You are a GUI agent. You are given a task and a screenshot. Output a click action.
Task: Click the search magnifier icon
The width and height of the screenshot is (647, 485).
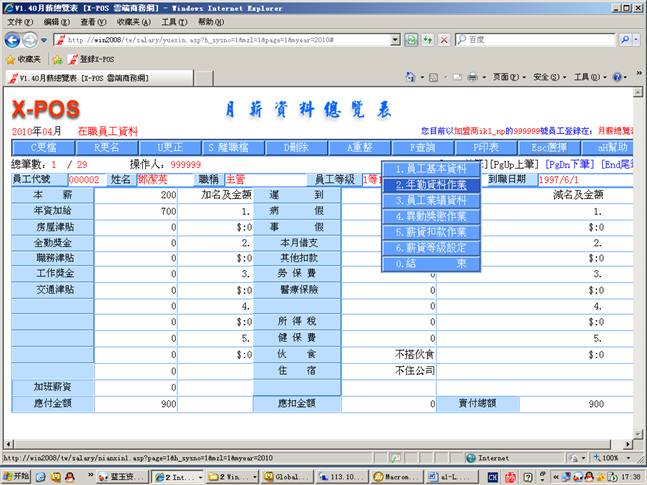(x=625, y=40)
